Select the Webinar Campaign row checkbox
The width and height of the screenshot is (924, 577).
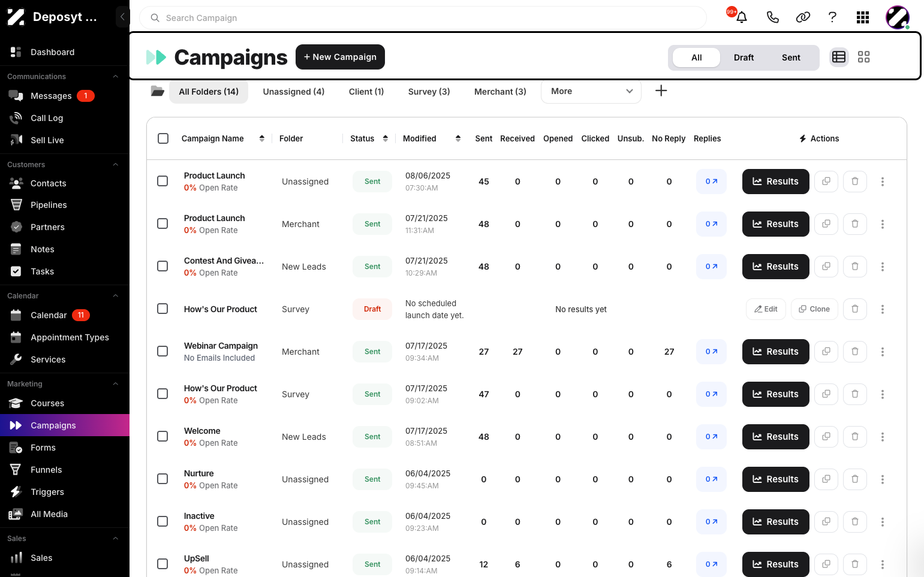click(x=162, y=351)
